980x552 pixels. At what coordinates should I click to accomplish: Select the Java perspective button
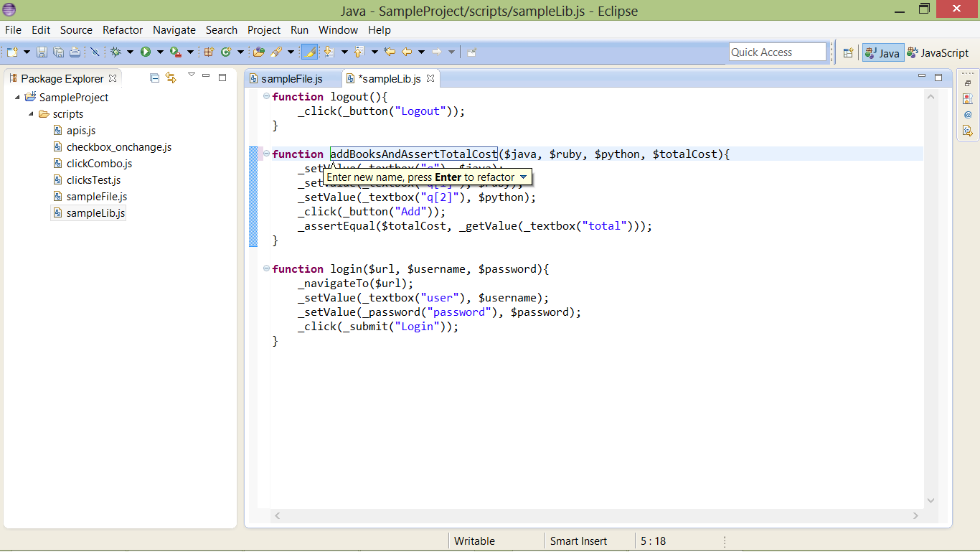(x=882, y=52)
